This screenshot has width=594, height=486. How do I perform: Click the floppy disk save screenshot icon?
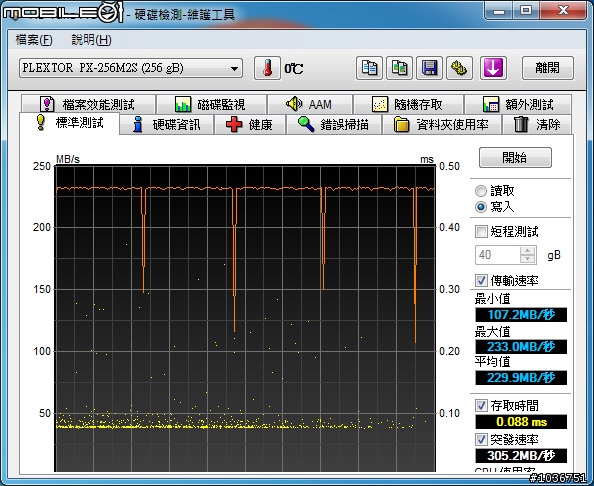pos(429,68)
